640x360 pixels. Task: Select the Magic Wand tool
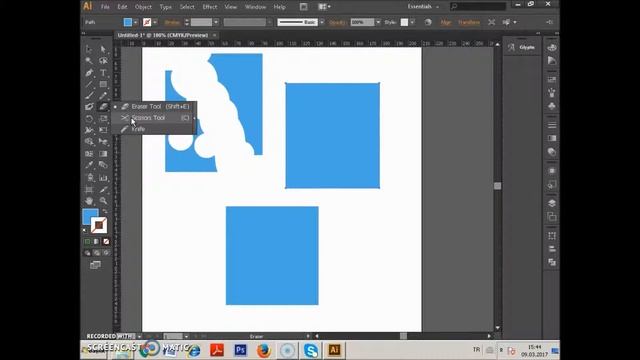click(x=89, y=61)
